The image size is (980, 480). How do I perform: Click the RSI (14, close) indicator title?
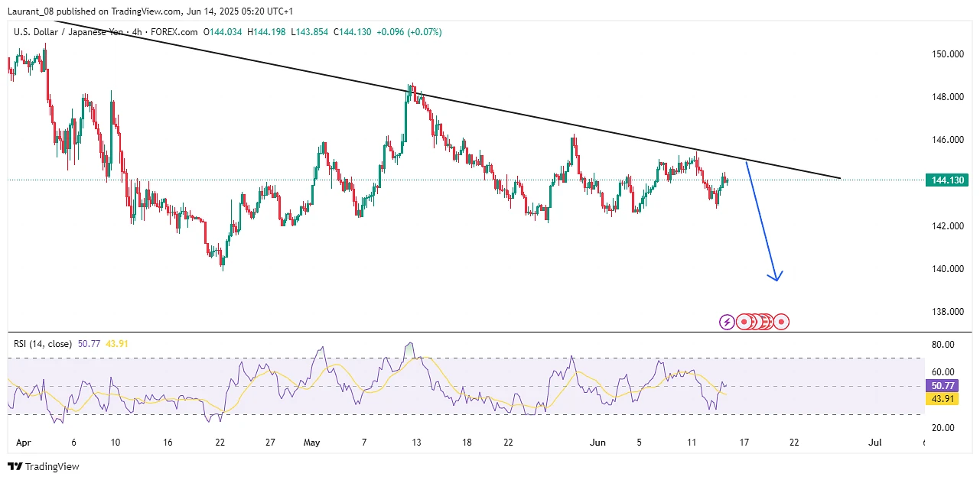pos(44,344)
